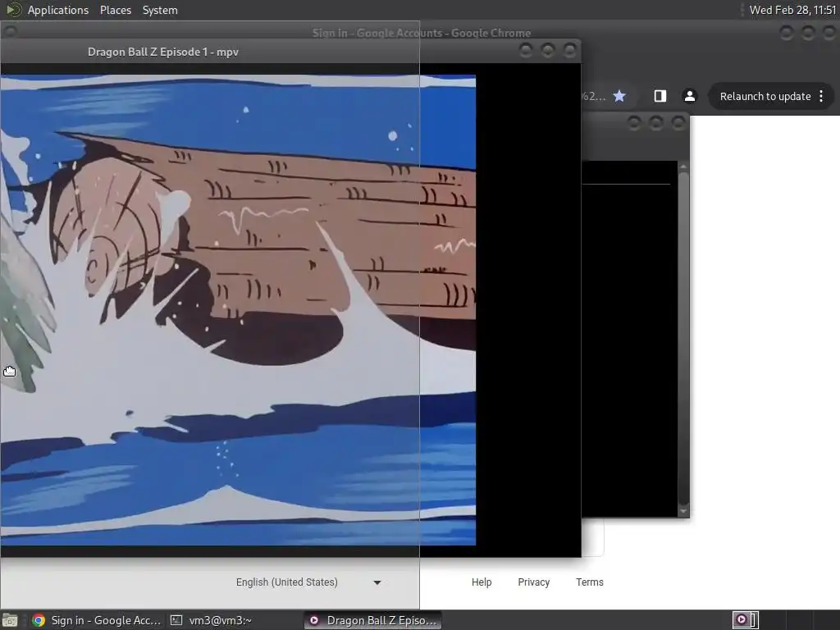
Task: Click the mpv video frame showing the log
Action: (x=238, y=309)
